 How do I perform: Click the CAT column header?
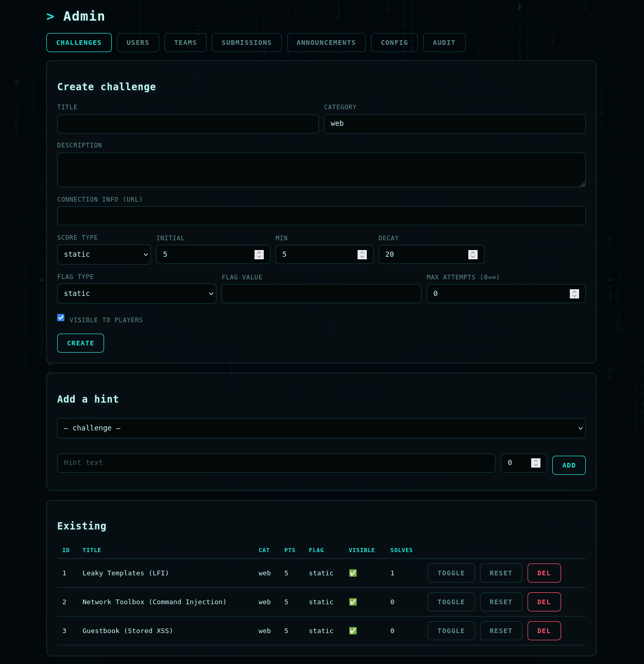click(x=264, y=551)
